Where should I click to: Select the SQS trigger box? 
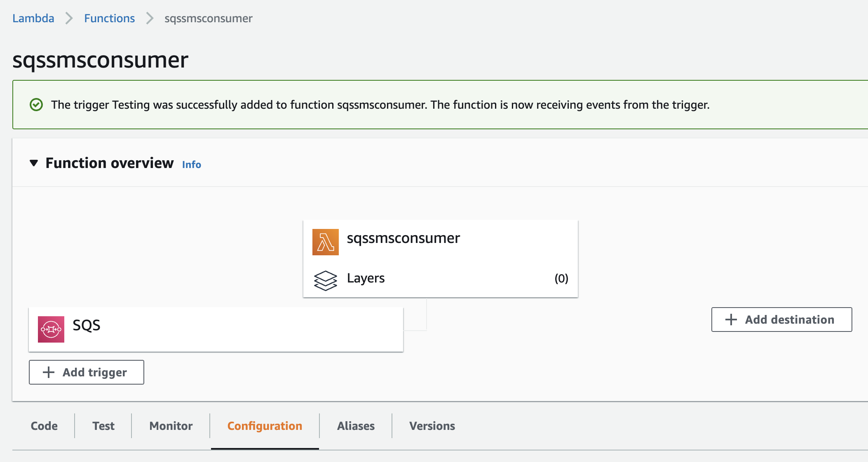pos(216,329)
